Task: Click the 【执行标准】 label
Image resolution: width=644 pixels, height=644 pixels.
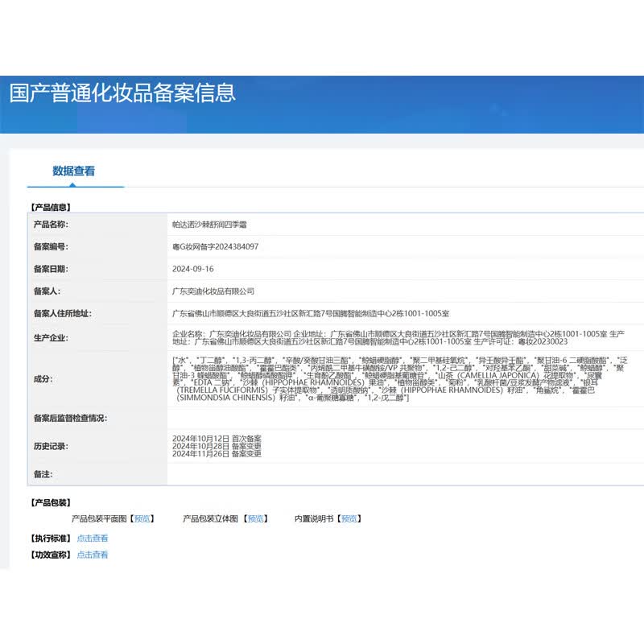Action: pos(51,538)
